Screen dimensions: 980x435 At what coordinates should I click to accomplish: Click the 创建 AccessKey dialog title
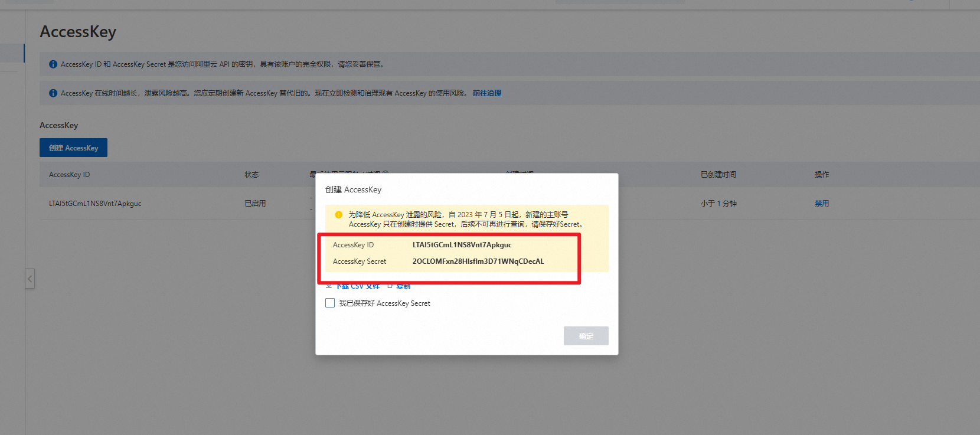point(353,189)
